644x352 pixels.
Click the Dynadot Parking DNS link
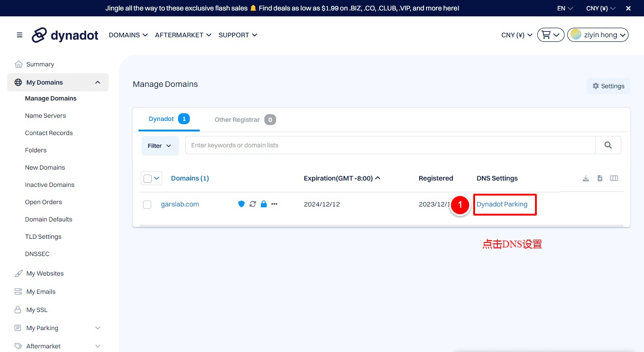502,204
